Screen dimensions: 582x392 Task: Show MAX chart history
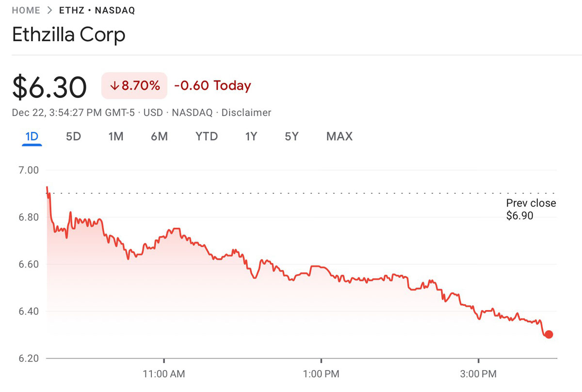(339, 137)
